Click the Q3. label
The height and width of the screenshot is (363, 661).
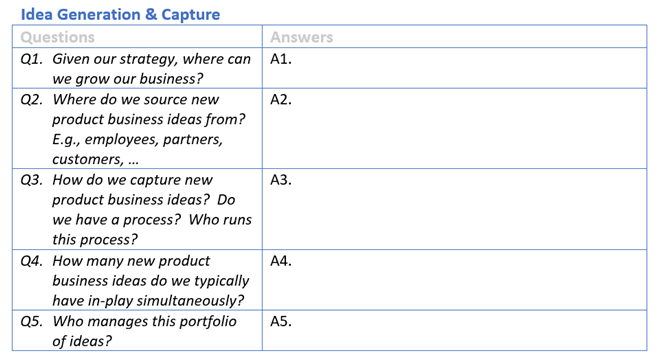click(x=32, y=180)
